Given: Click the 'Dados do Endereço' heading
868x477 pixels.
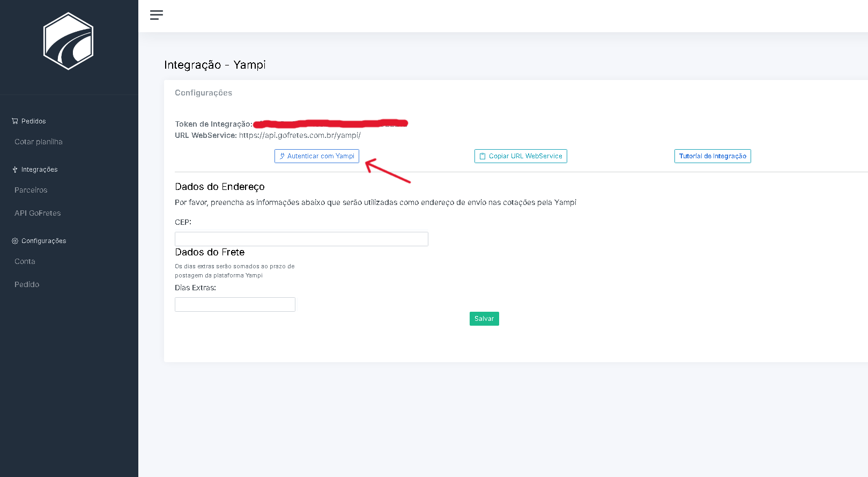Looking at the screenshot, I should (x=220, y=187).
